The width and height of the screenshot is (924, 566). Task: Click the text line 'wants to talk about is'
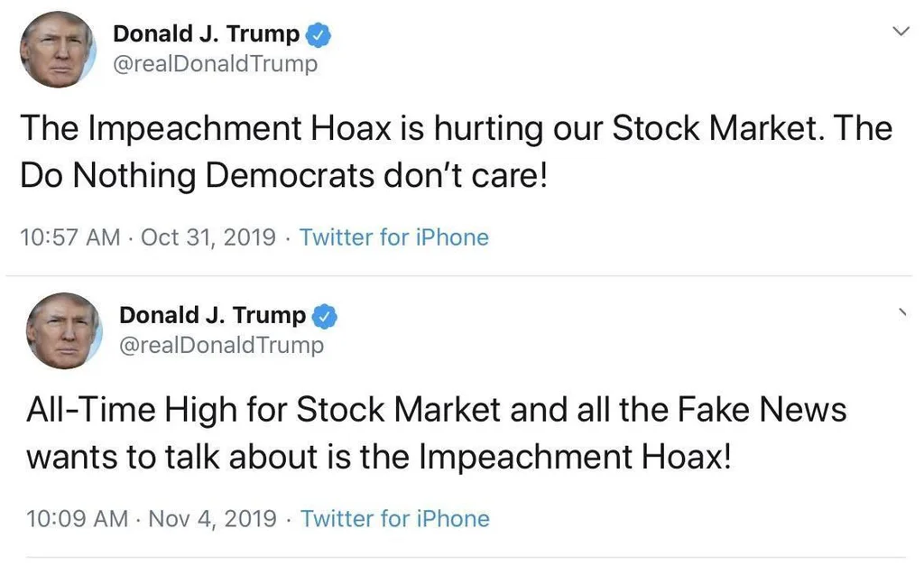pyautogui.click(x=376, y=458)
